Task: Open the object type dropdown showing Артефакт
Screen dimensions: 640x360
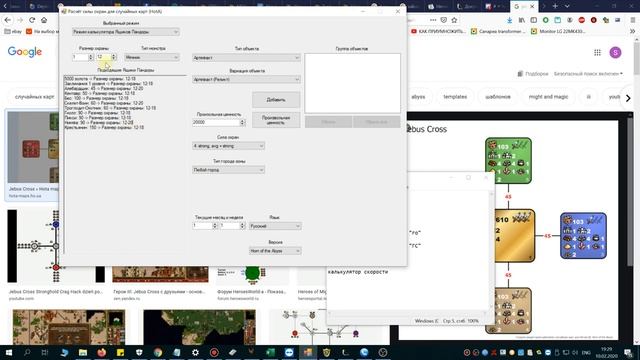Action: point(246,58)
